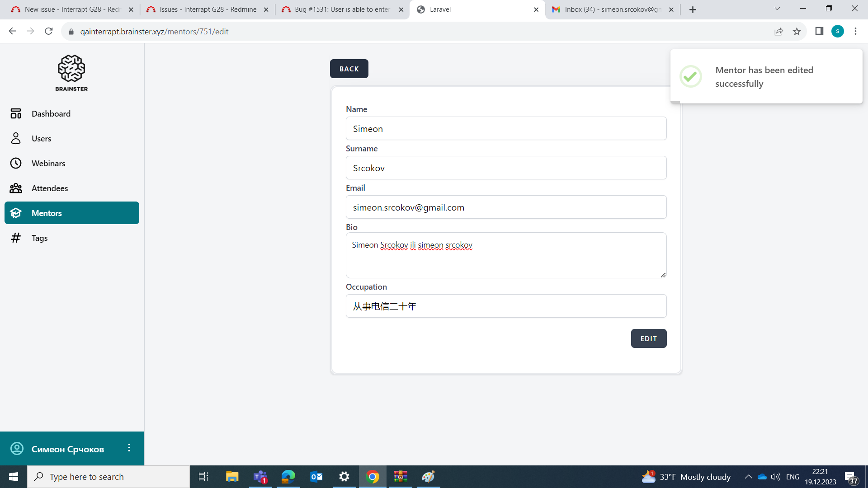This screenshot has width=868, height=488.
Task: Click the Brainster logo in sidebar
Action: [71, 73]
